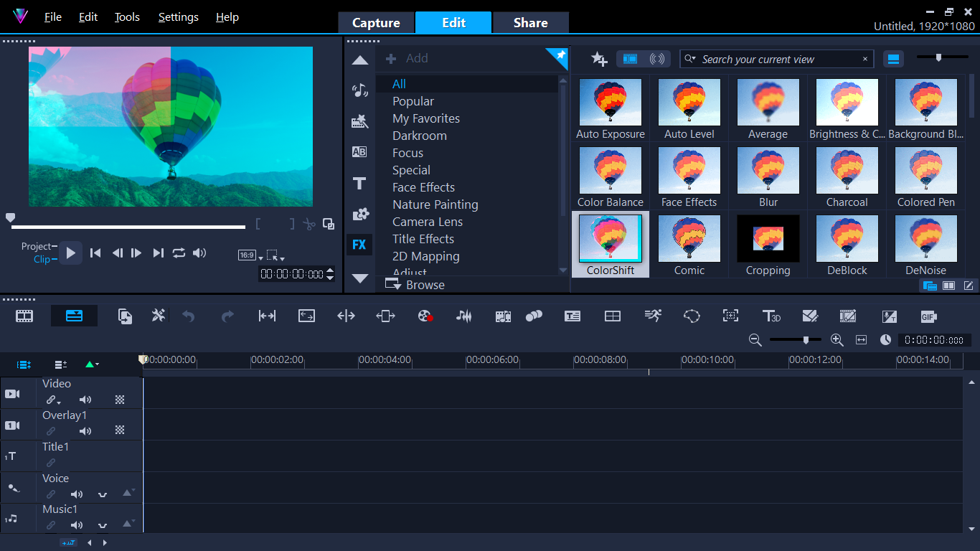
Task: Mute the Video track audio
Action: (85, 400)
